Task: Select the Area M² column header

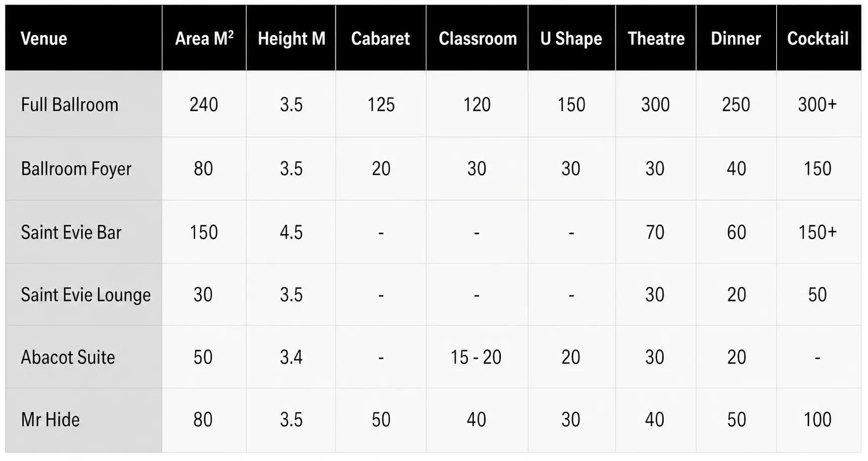Action: tap(204, 38)
